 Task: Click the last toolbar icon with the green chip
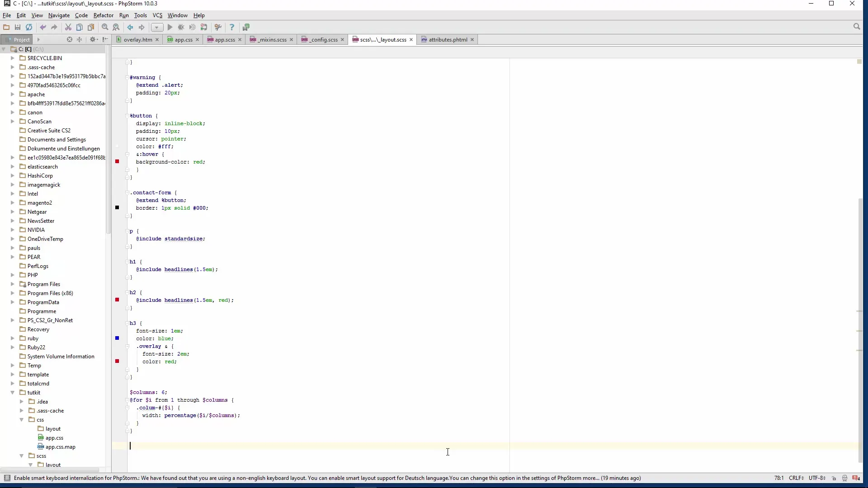click(x=246, y=27)
